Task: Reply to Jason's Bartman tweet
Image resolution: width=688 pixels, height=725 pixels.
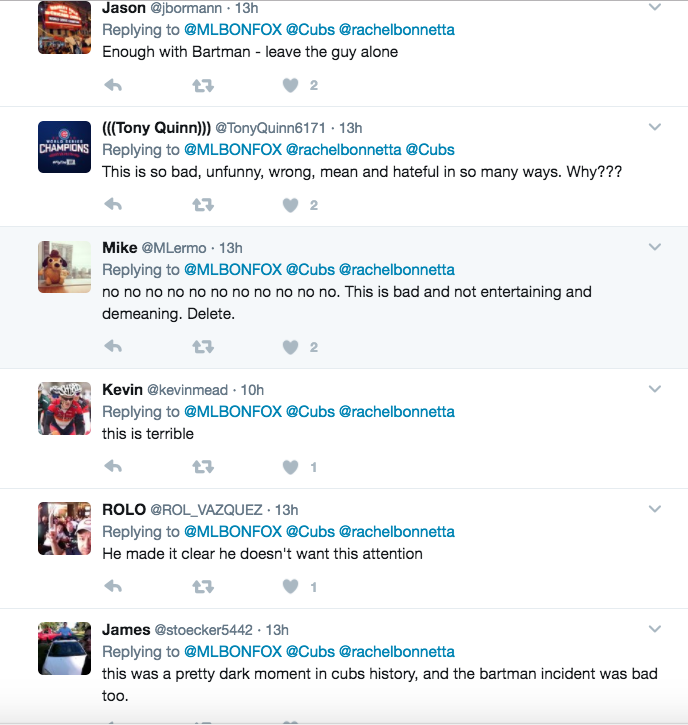Action: (113, 86)
